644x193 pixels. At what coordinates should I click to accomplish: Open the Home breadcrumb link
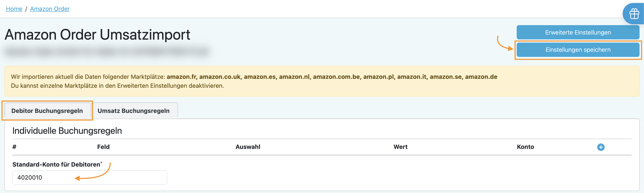(14, 9)
